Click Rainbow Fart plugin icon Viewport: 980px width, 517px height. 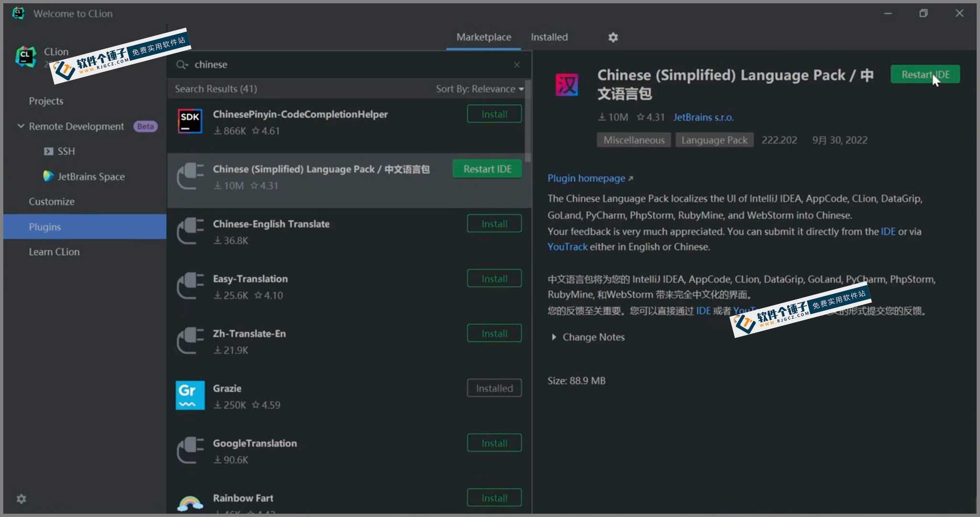(x=190, y=504)
